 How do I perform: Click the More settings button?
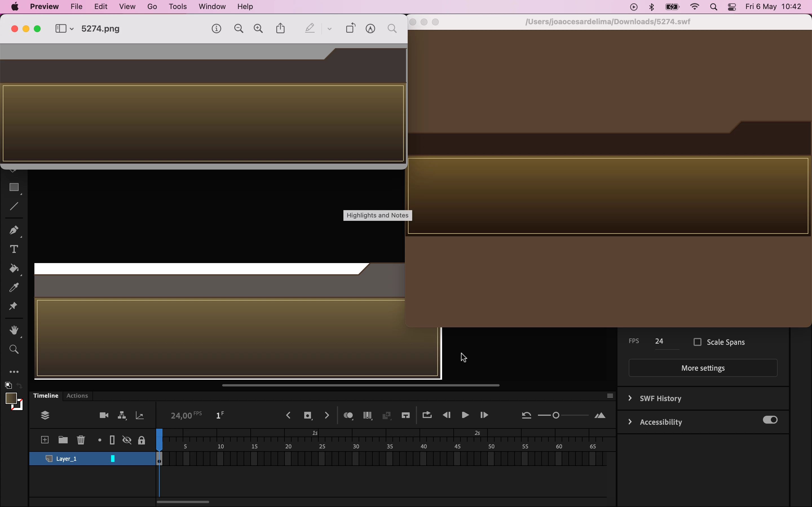click(703, 368)
